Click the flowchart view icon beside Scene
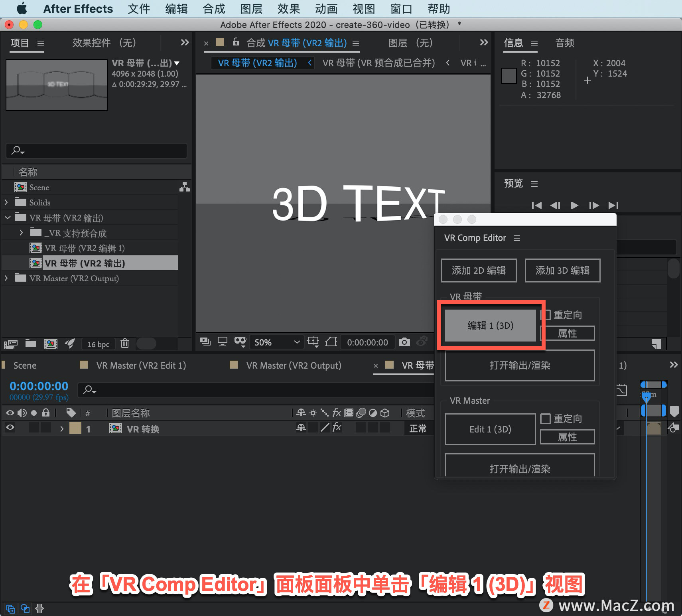Image resolution: width=682 pixels, height=616 pixels. (184, 187)
